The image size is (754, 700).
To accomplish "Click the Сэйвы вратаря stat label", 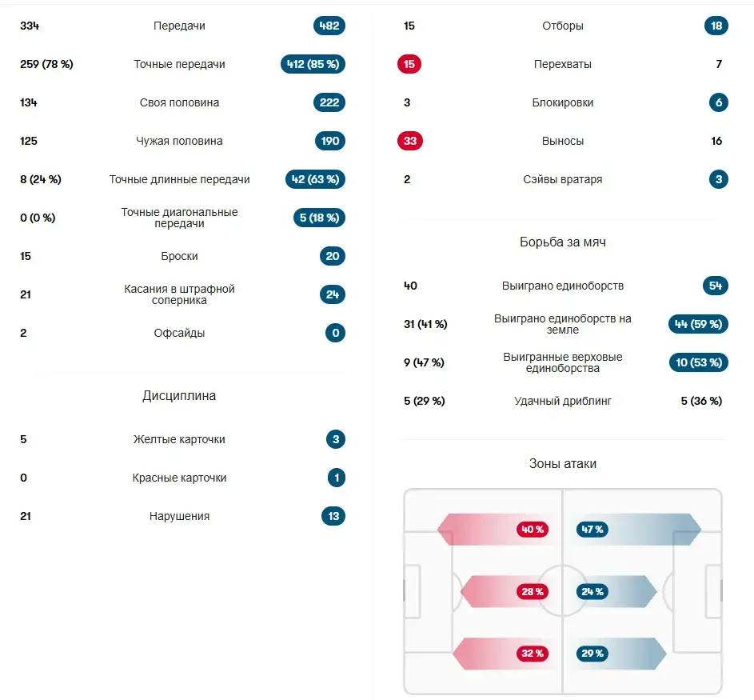I will tap(563, 179).
